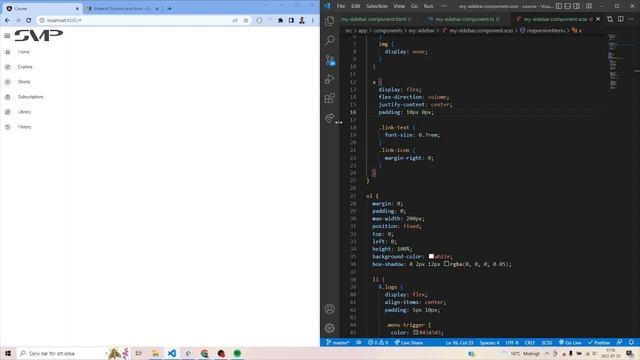This screenshot has height=360, width=640.
Task: Bookmark this page with the star icon
Action: point(246,20)
